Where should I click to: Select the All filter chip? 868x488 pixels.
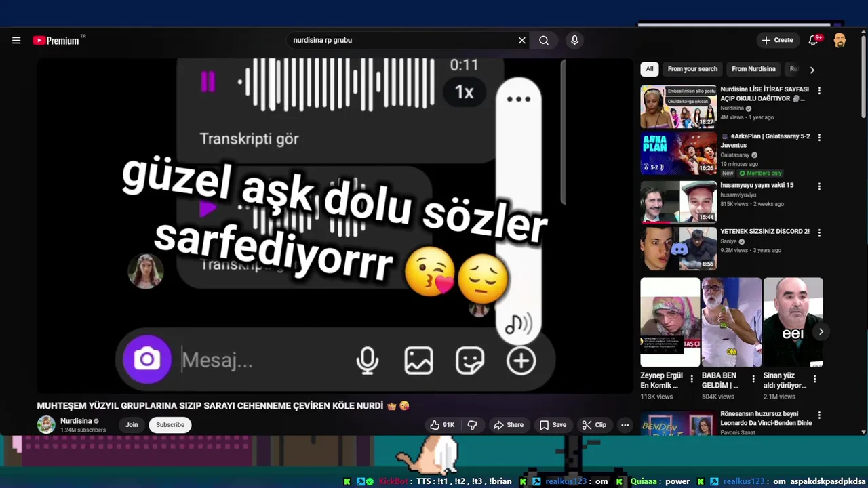650,69
